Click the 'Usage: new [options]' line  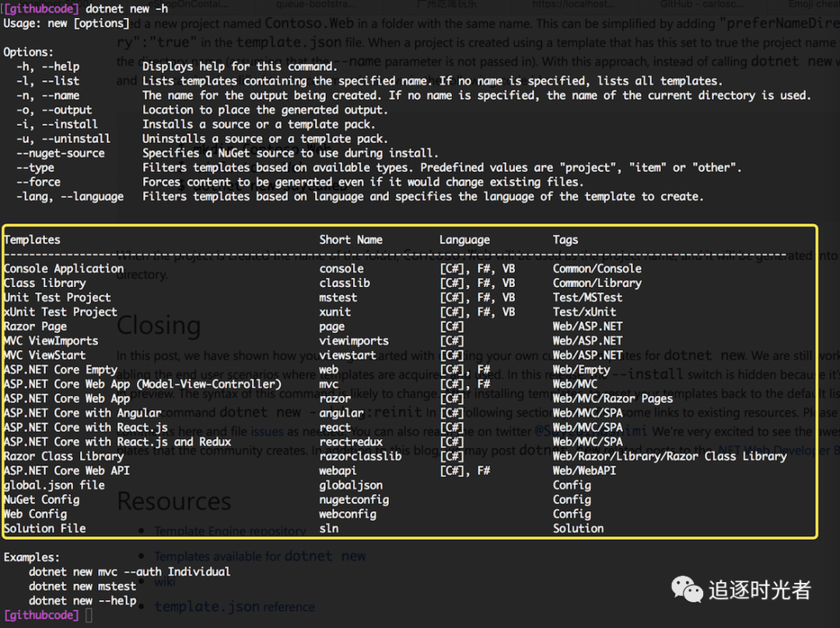[x=66, y=23]
